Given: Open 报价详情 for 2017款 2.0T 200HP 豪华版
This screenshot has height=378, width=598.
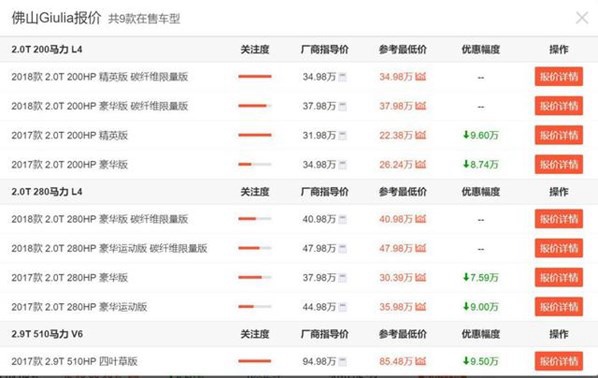Looking at the screenshot, I should coord(559,164).
